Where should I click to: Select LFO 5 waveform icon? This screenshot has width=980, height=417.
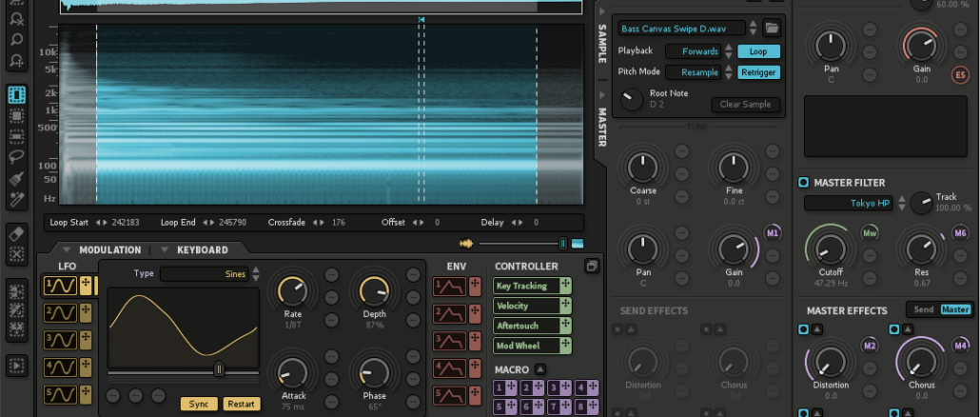(61, 394)
